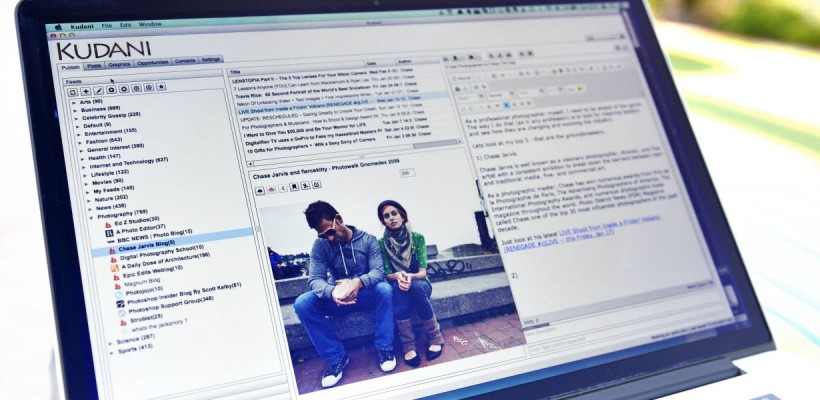The height and width of the screenshot is (400, 820).
Task: Switch to the Settings tab
Action: coord(211,60)
